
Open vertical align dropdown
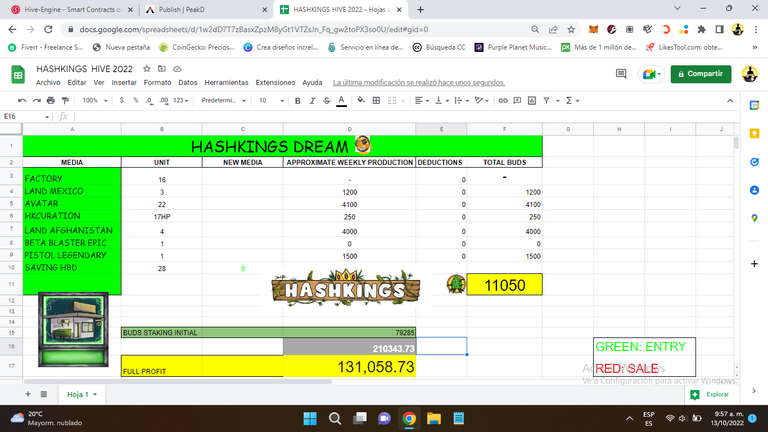[442, 100]
